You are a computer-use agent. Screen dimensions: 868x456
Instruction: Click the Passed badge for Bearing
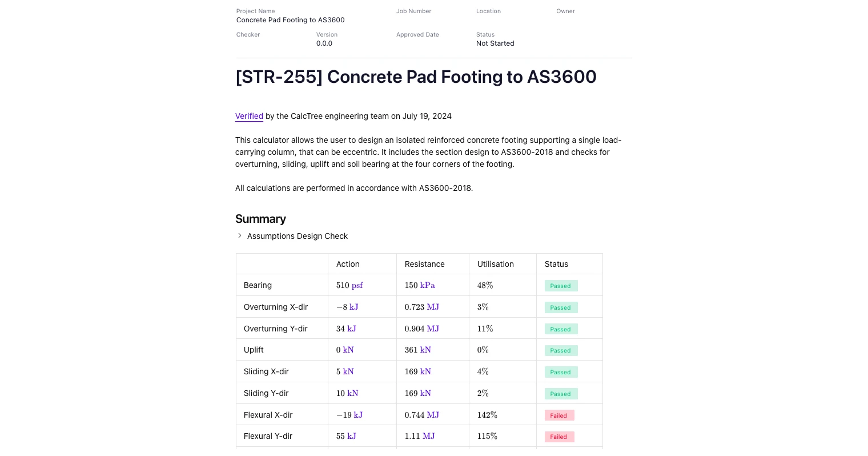coord(560,286)
